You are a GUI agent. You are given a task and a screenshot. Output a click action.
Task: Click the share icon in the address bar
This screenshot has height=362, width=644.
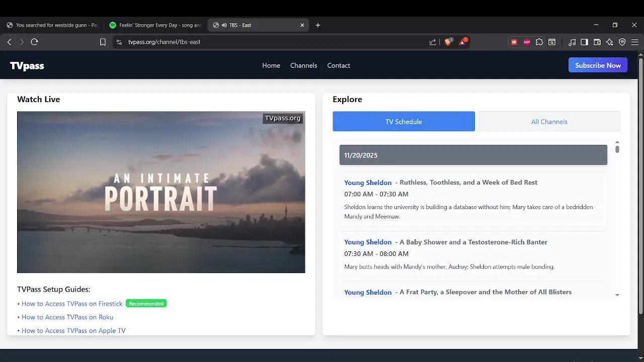(433, 42)
